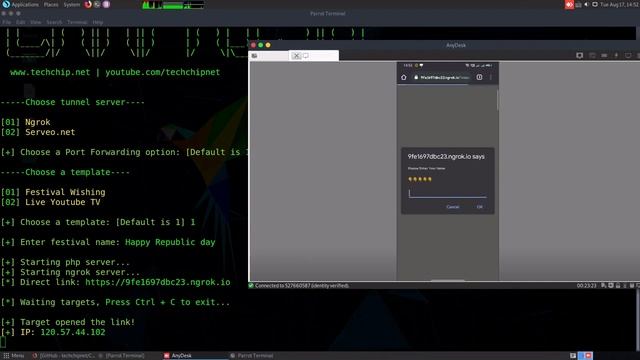Click the AnyDesk session timer 00:23:23
The width and height of the screenshot is (640, 360).
click(x=587, y=286)
